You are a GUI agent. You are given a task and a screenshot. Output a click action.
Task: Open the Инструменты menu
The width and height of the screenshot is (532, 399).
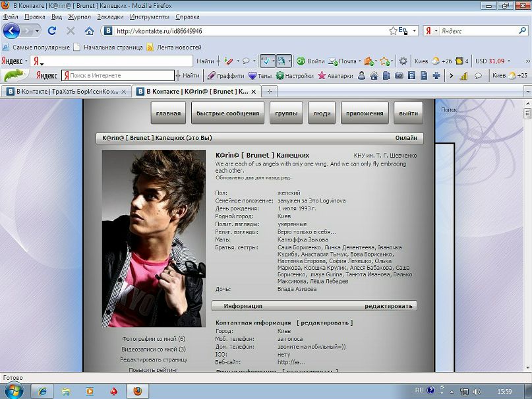coord(149,16)
